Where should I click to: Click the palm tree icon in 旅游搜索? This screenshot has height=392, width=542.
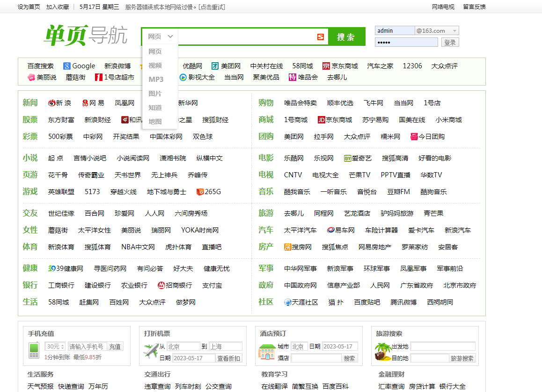(x=383, y=352)
